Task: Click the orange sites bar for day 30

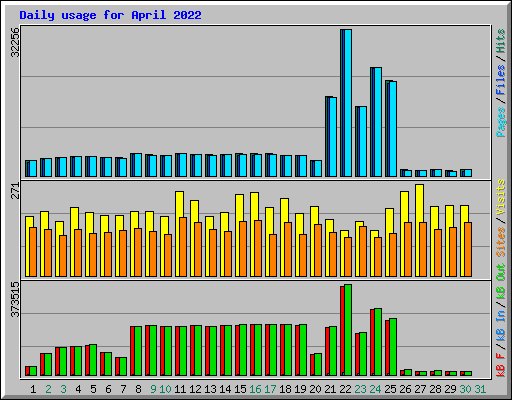Action: tap(468, 250)
